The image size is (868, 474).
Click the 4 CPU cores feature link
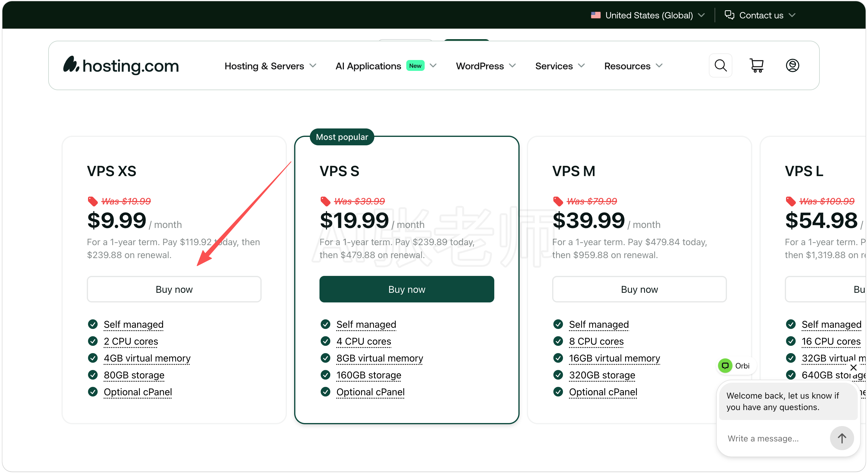tap(364, 341)
